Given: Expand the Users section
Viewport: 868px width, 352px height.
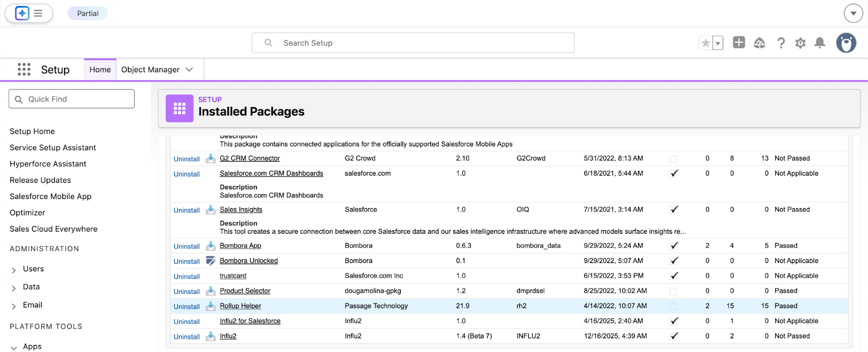Looking at the screenshot, I should (14, 270).
